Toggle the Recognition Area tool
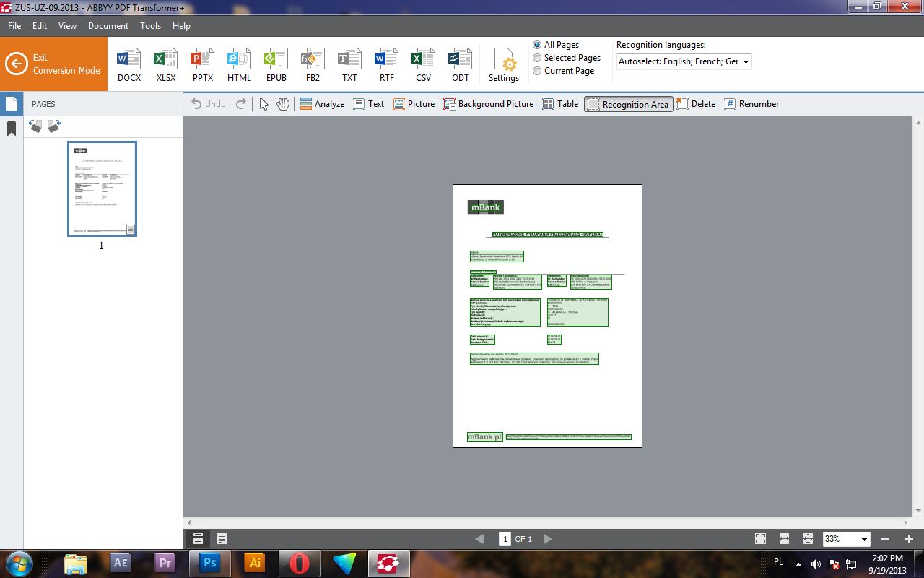Image resolution: width=924 pixels, height=578 pixels. [628, 104]
